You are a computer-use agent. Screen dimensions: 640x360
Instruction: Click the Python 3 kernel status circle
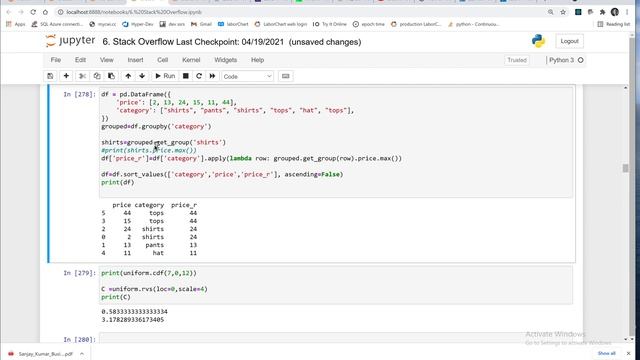(580, 60)
